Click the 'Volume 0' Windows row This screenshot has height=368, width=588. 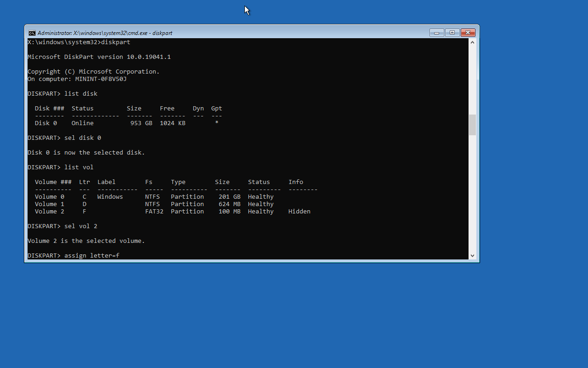(x=154, y=197)
